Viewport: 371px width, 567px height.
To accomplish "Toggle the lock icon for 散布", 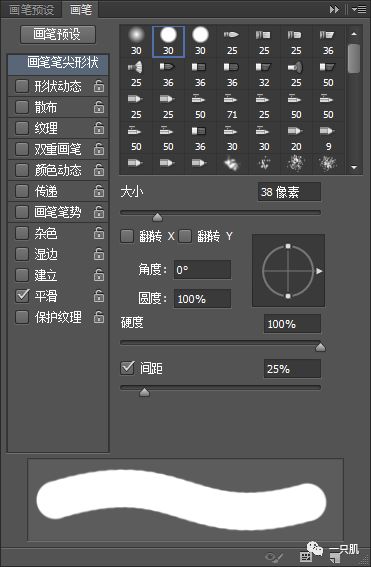I will tap(99, 107).
